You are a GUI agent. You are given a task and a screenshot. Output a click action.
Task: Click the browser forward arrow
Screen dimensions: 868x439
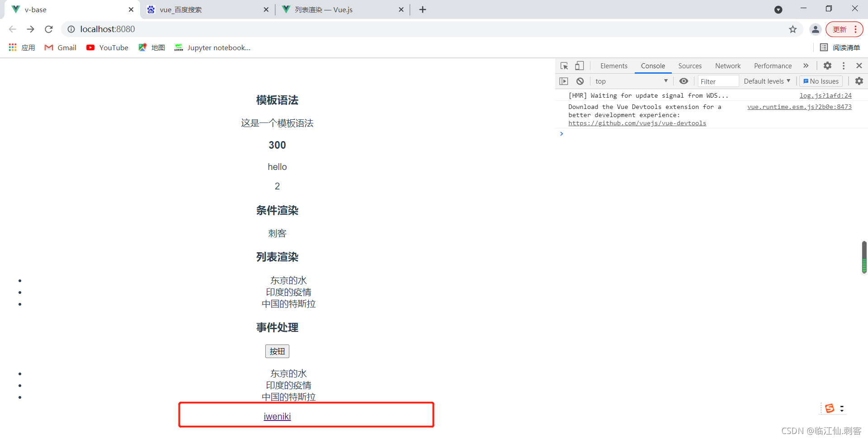tap(30, 29)
